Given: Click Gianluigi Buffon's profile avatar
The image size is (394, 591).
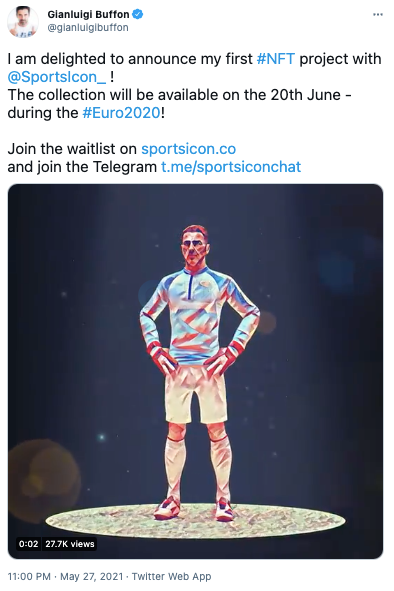Looking at the screenshot, I should point(23,22).
